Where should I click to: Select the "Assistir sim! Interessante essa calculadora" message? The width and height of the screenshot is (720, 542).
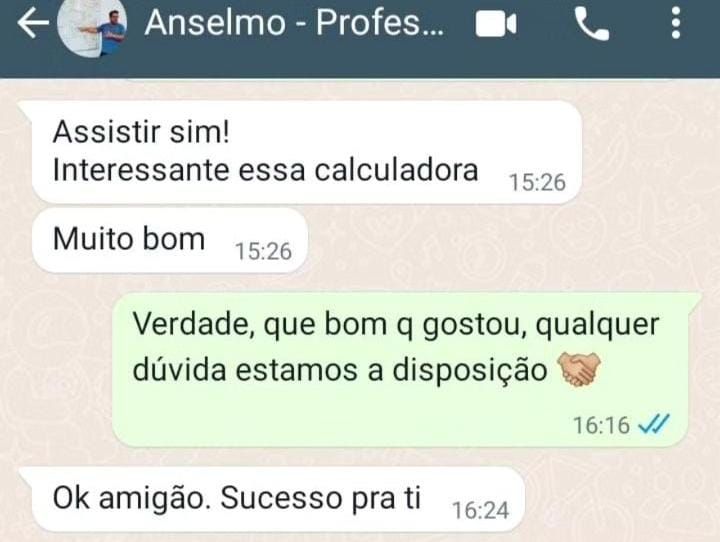click(307, 152)
